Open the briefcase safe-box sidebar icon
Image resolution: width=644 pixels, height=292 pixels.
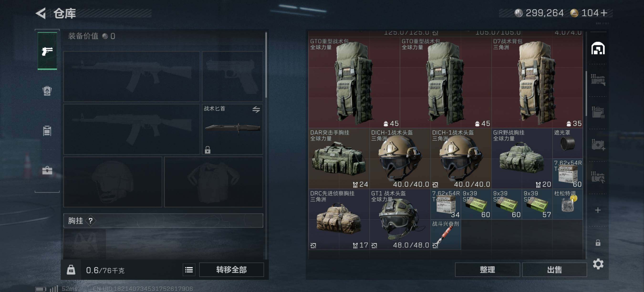pos(47,171)
